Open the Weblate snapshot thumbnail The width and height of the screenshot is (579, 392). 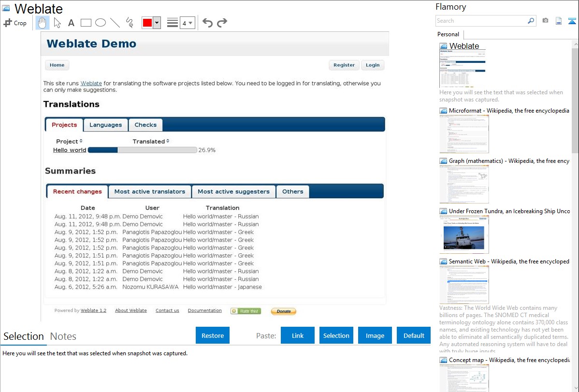pos(463,69)
